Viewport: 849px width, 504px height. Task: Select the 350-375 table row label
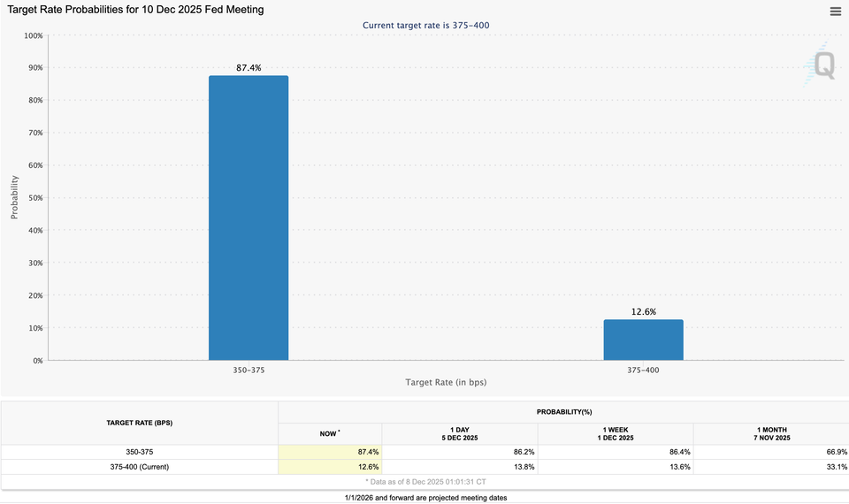[140, 452]
